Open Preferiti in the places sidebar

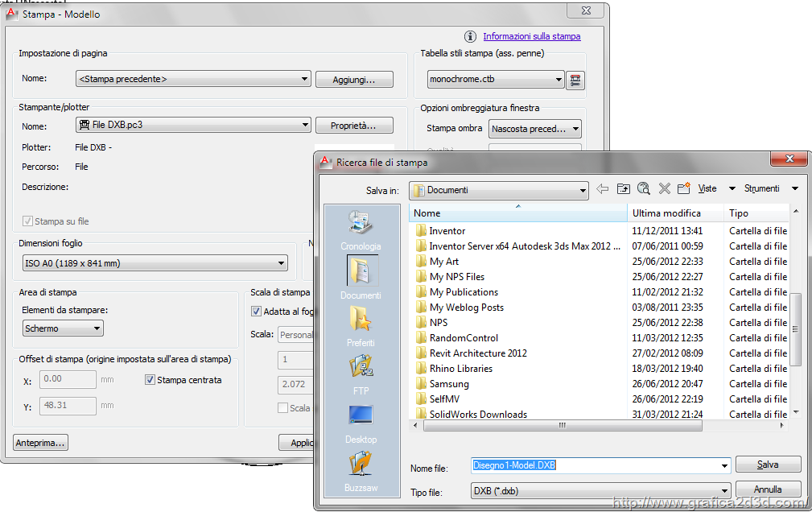[361, 326]
